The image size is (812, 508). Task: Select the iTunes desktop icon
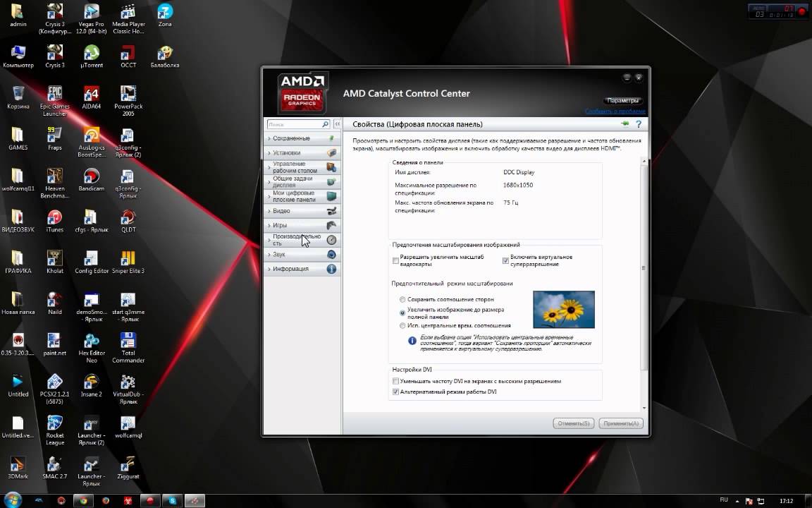(x=54, y=221)
